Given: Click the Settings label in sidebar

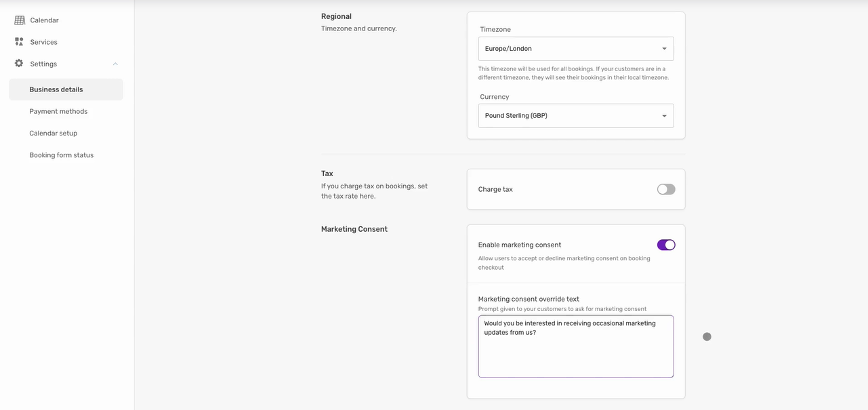Looking at the screenshot, I should point(43,64).
